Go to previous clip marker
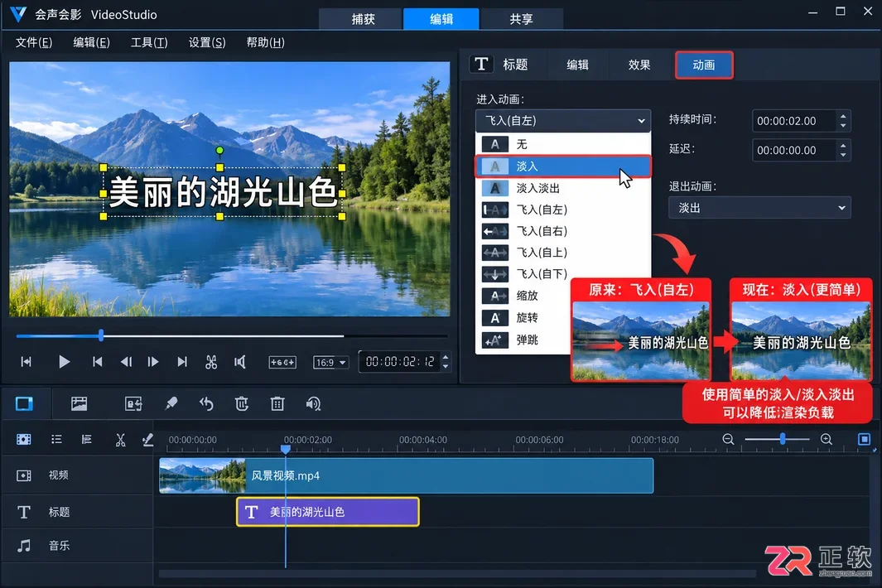This screenshot has height=588, width=882. [98, 362]
